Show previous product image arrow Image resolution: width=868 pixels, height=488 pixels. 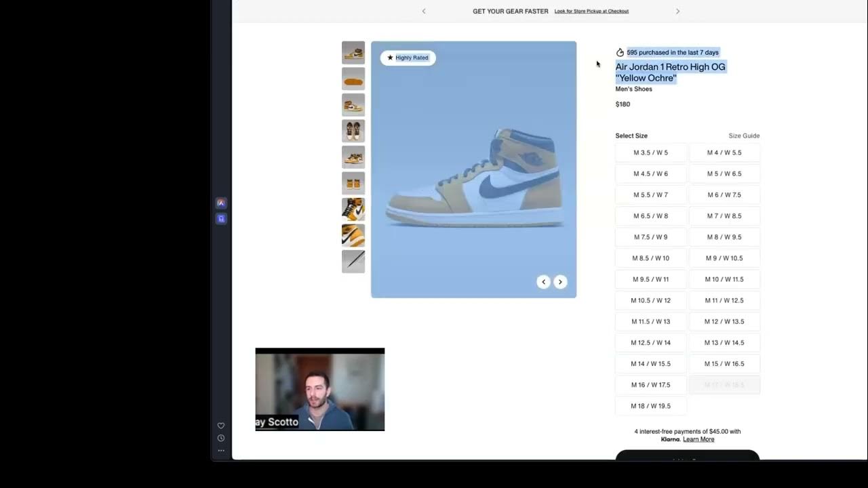(x=543, y=282)
